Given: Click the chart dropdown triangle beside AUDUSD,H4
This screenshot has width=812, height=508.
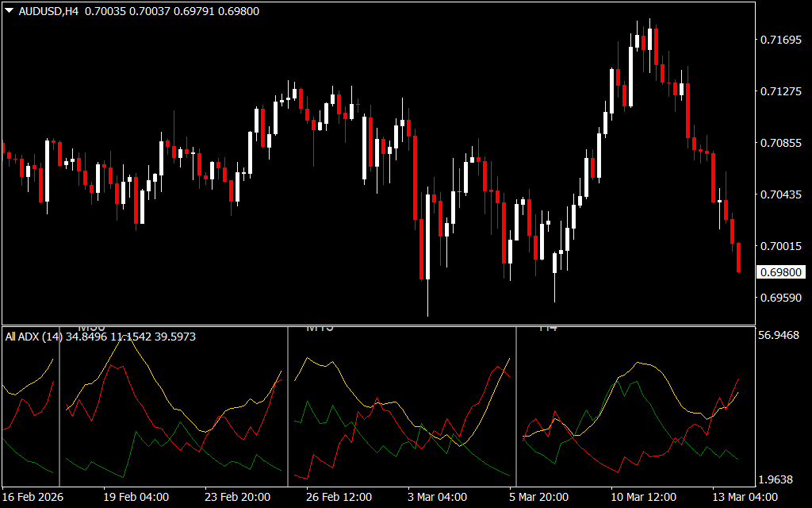Looking at the screenshot, I should (9, 11).
